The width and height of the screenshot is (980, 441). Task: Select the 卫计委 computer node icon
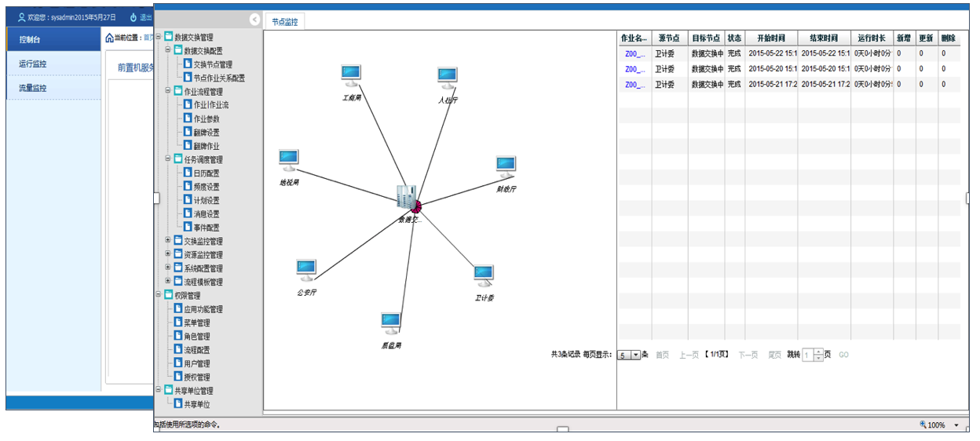click(x=484, y=275)
